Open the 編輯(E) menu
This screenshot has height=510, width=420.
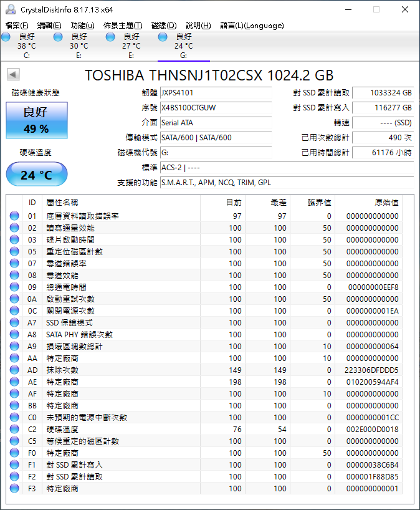(49, 26)
